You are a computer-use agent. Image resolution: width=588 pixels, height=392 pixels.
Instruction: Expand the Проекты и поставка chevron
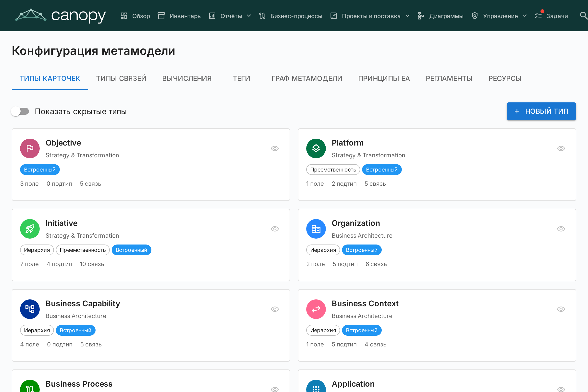click(x=408, y=16)
